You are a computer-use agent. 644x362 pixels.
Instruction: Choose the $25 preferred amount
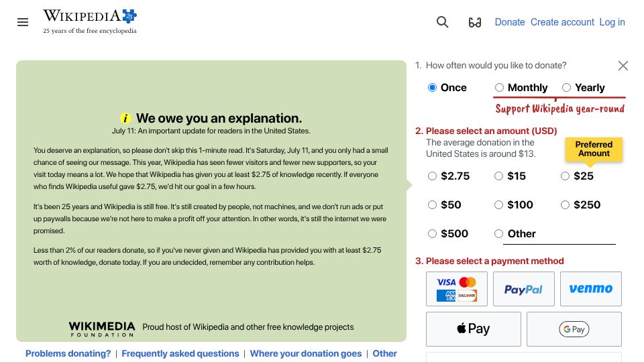[565, 176]
